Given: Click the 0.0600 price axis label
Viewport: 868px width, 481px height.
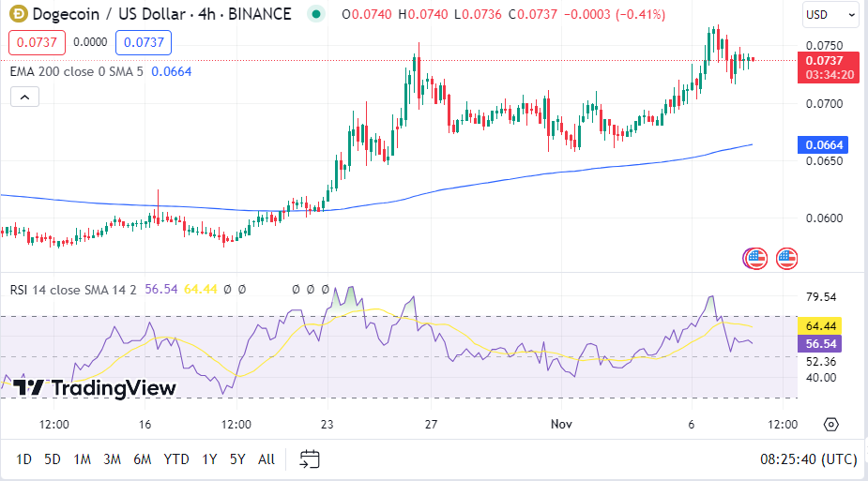Looking at the screenshot, I should point(824,218).
